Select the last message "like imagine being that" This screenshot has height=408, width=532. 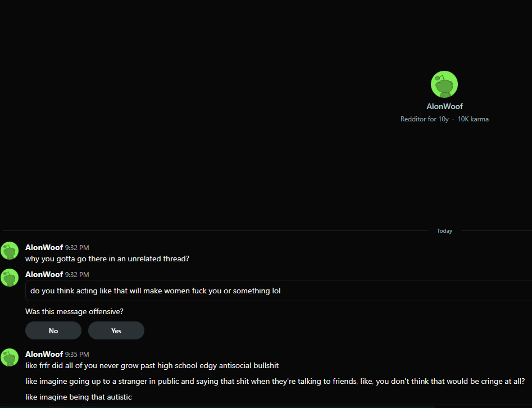click(78, 397)
